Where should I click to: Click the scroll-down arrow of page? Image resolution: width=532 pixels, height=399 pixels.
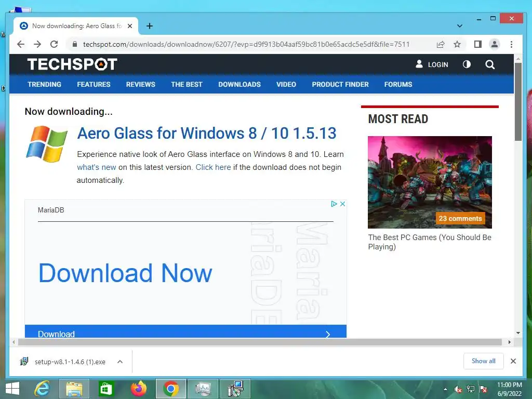click(518, 333)
